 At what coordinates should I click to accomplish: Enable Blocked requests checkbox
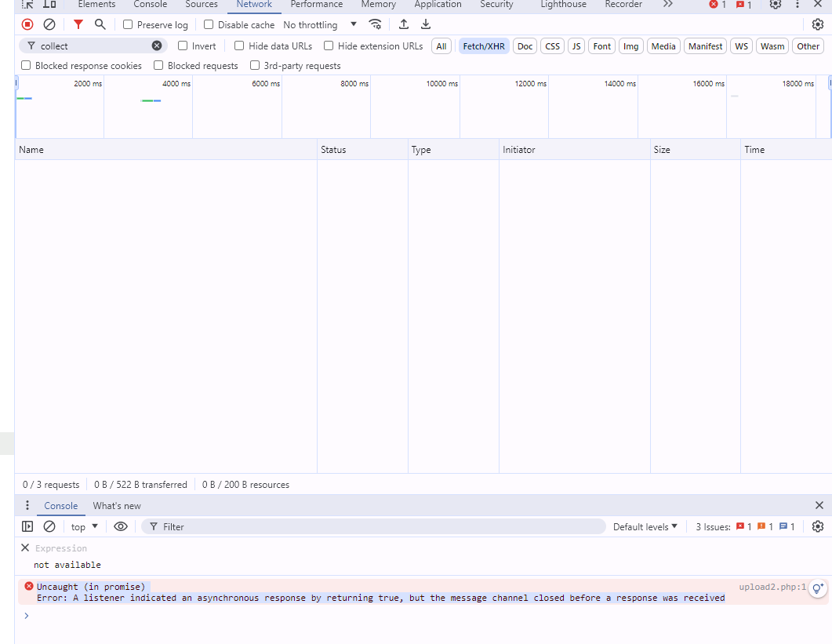[x=158, y=65]
